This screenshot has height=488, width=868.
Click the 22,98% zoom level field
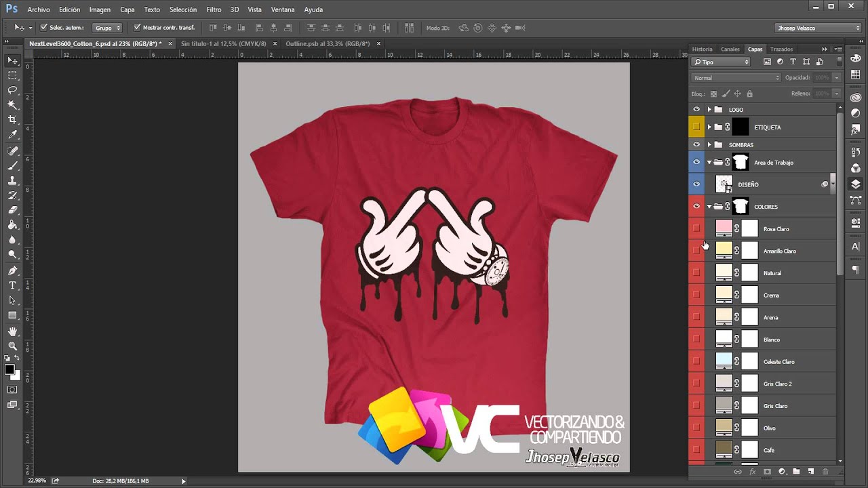37,481
